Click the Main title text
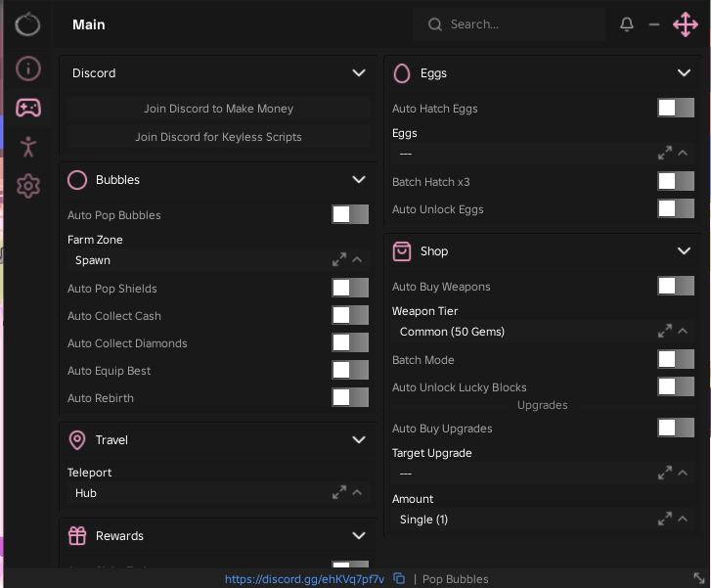The image size is (711, 588). coord(89,24)
